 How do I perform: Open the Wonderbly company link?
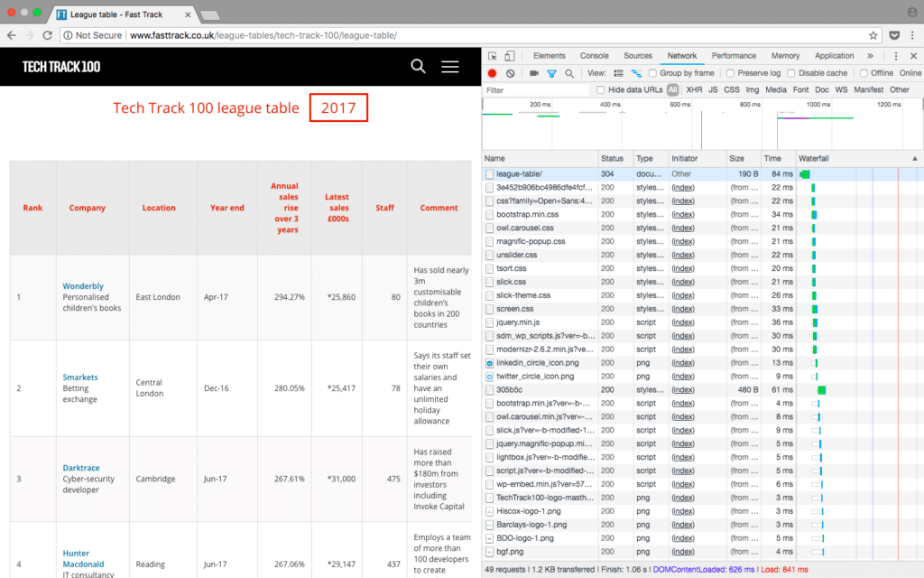83,286
